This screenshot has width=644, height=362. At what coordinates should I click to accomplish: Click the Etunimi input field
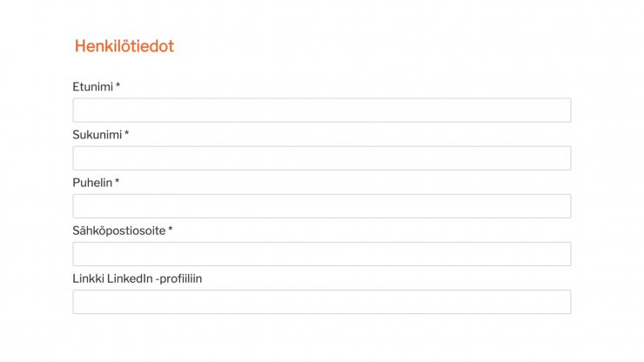pos(322,111)
